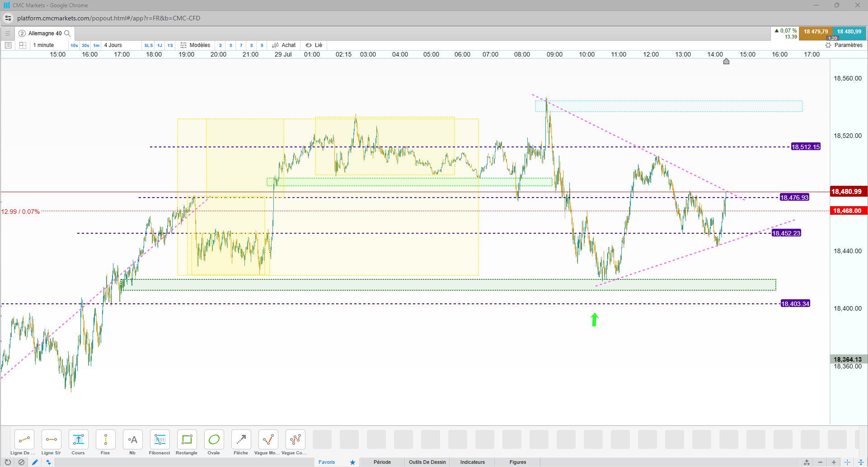The height and width of the screenshot is (467, 868).
Task: Switch to the Outils De Dessin tab
Action: (427, 462)
